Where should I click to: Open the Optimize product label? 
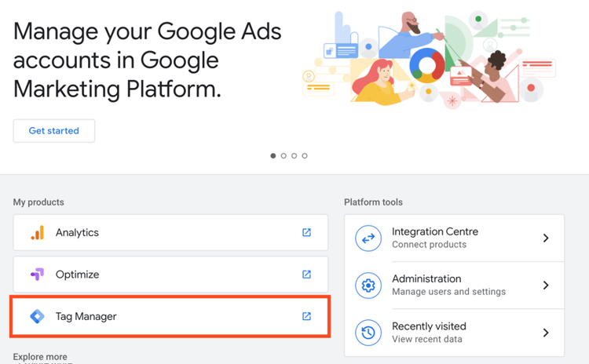tap(78, 275)
